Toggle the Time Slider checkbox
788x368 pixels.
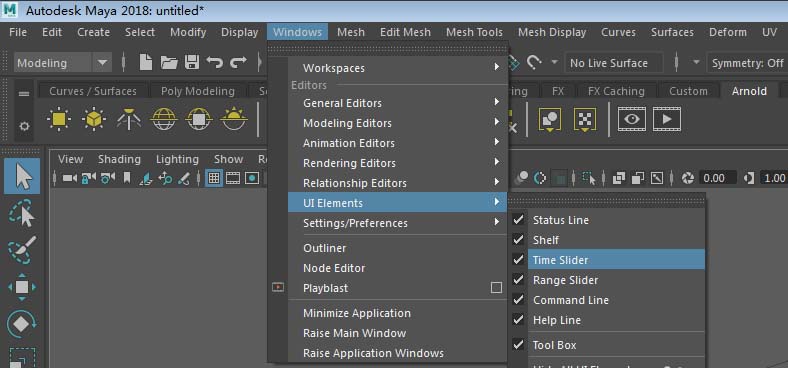pos(518,260)
